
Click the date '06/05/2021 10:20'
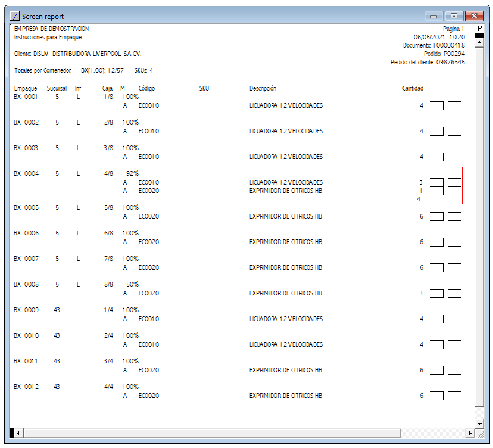coord(439,37)
